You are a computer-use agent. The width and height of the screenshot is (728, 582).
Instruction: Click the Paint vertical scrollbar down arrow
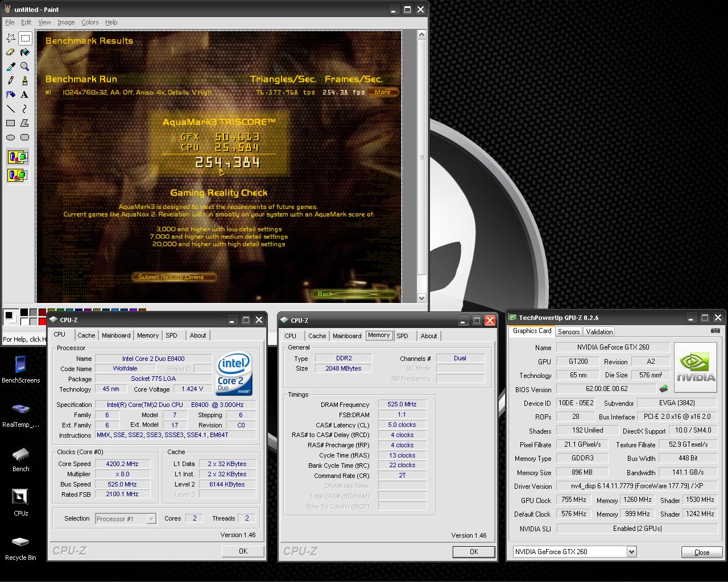point(421,298)
